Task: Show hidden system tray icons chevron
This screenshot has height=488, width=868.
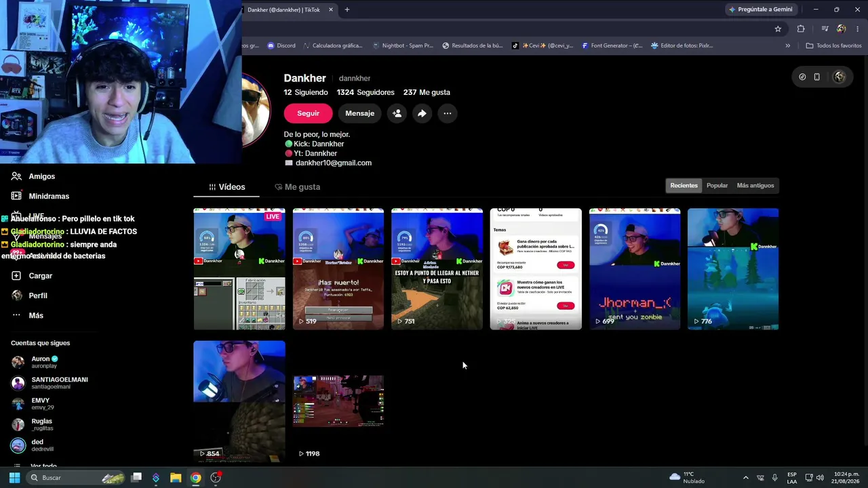Action: tap(746, 478)
